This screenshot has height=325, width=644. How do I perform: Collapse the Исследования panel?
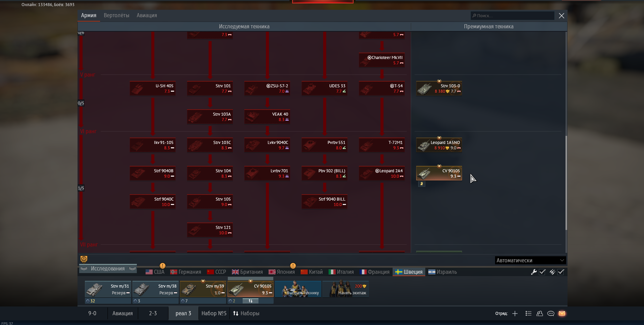pos(108,268)
